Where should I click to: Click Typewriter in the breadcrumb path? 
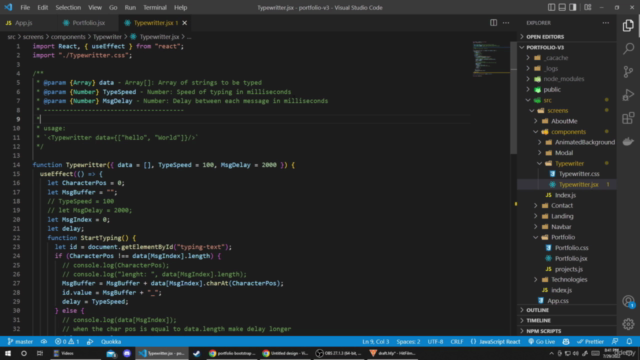tap(107, 37)
